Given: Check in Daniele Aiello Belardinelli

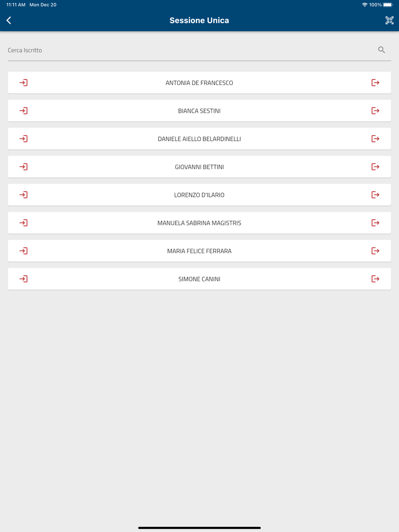Looking at the screenshot, I should [x=24, y=139].
